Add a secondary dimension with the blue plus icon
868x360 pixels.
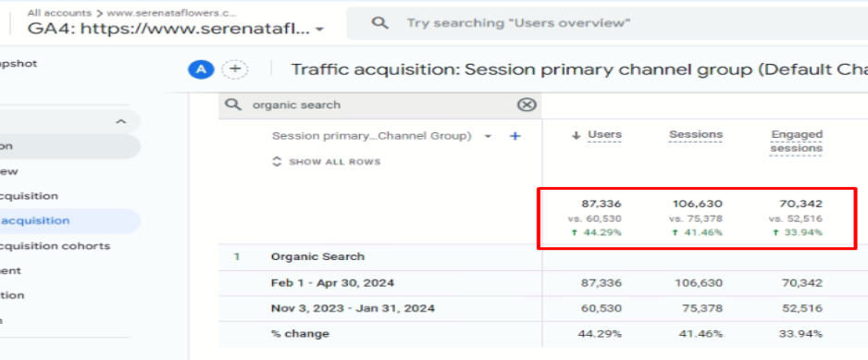pyautogui.click(x=515, y=136)
